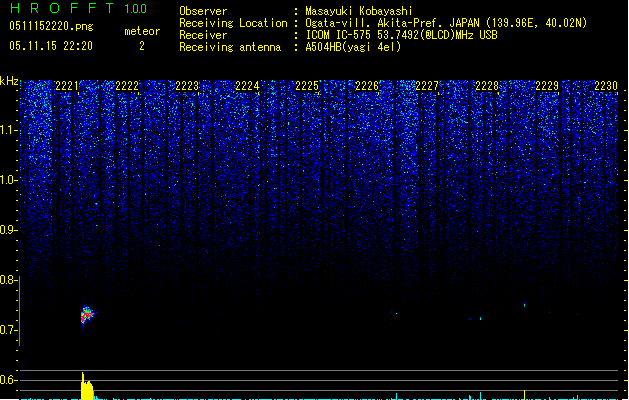Click the 2222 time marker
This screenshot has width=629, height=400.
click(x=127, y=86)
